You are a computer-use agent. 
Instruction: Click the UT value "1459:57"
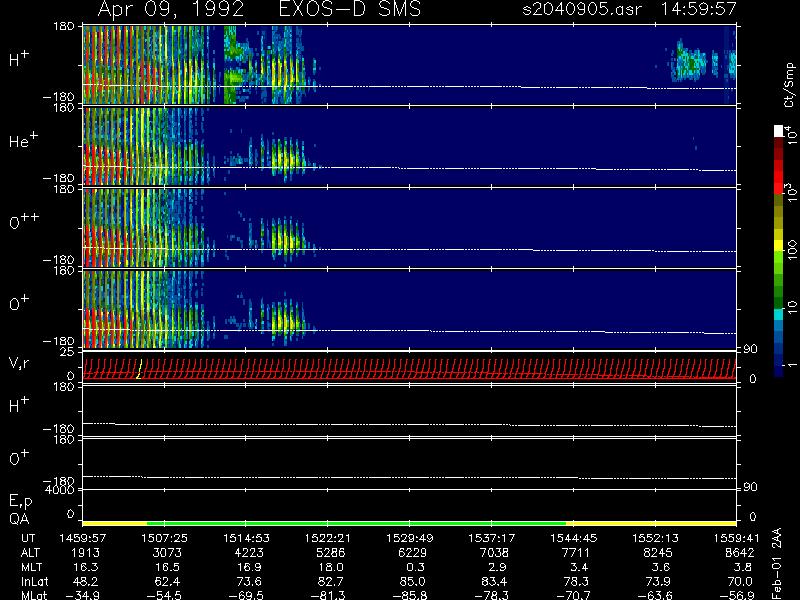coord(82,538)
